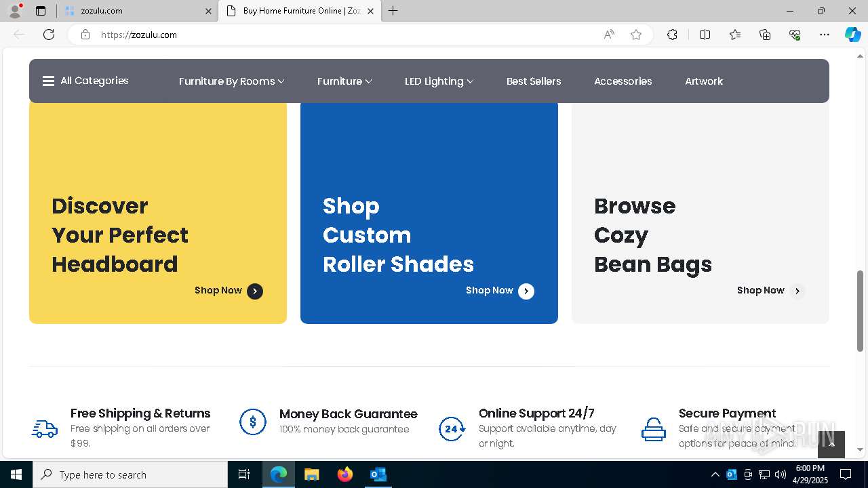868x488 pixels.
Task: Open the notification center icon
Action: tap(846, 474)
